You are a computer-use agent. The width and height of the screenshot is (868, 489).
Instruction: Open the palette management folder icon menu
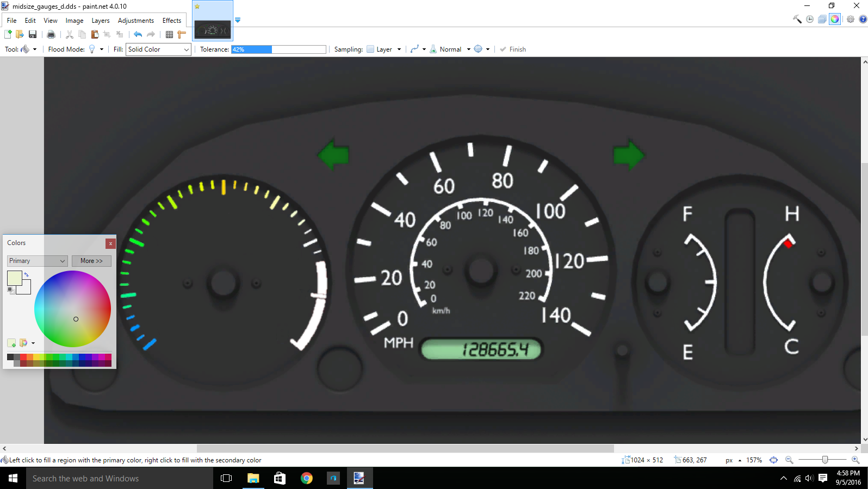pos(27,343)
